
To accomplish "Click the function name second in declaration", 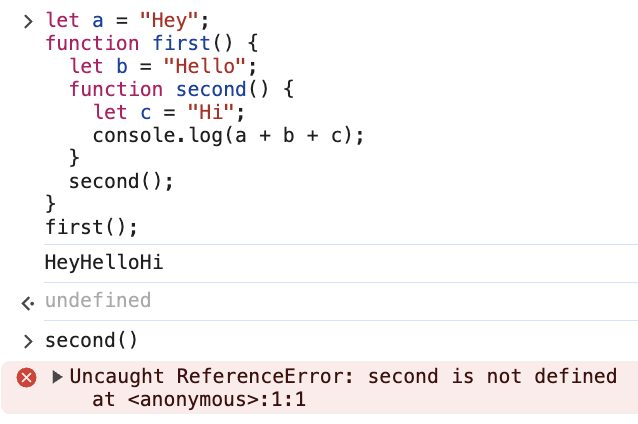I will coord(212,89).
